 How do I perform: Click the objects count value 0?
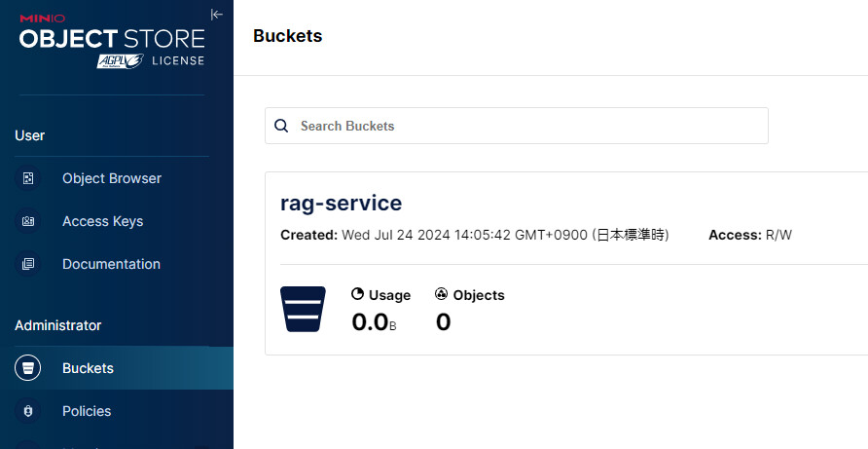tap(444, 322)
